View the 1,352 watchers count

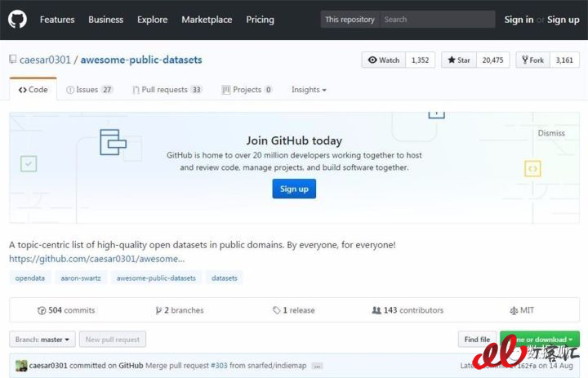pyautogui.click(x=420, y=60)
